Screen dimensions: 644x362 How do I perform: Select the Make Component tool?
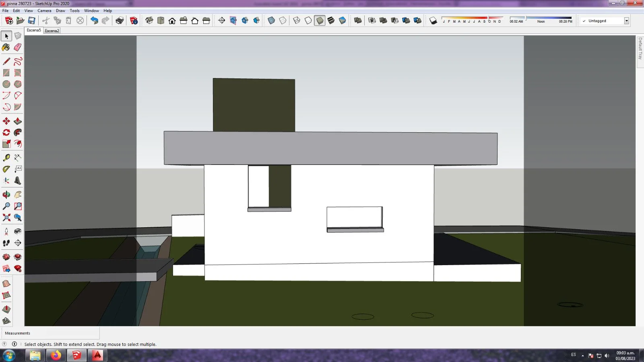pos(18,36)
